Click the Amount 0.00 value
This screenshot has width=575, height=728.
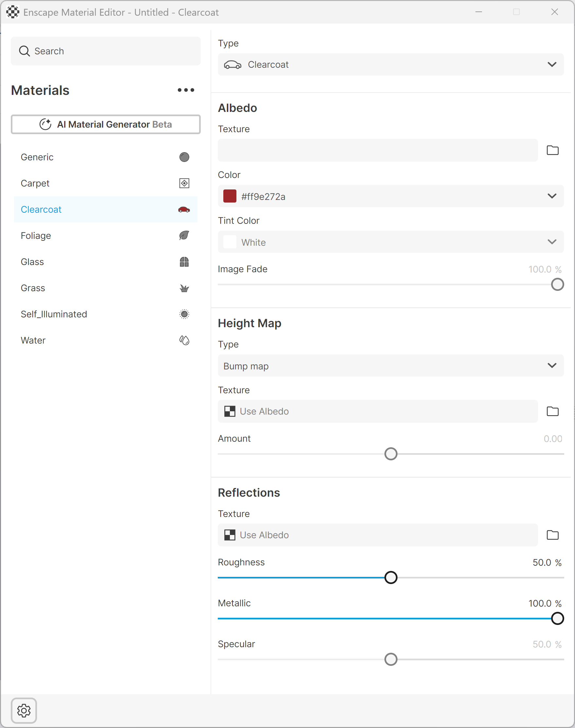(x=553, y=439)
